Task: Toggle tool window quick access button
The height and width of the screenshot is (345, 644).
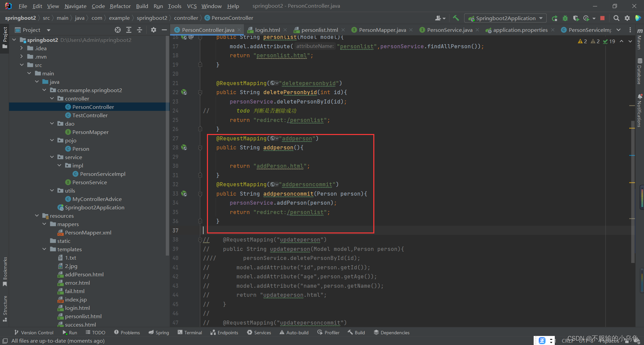Action: [5, 341]
